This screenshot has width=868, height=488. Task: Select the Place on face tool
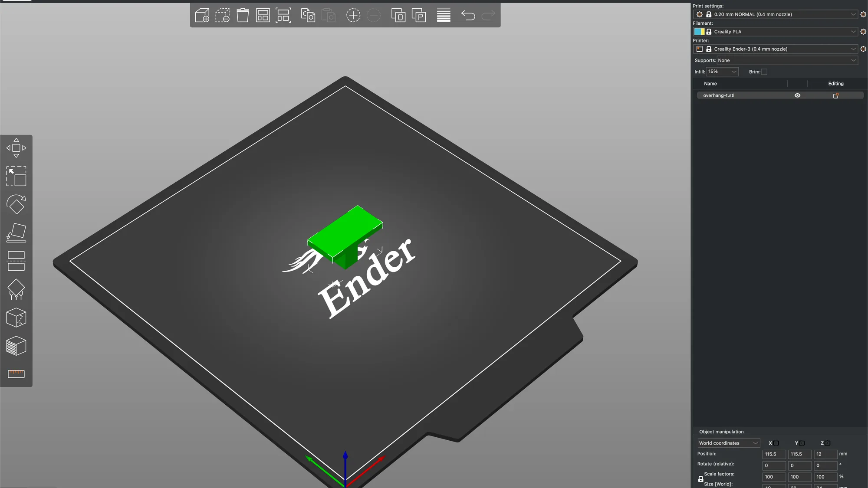click(16, 233)
